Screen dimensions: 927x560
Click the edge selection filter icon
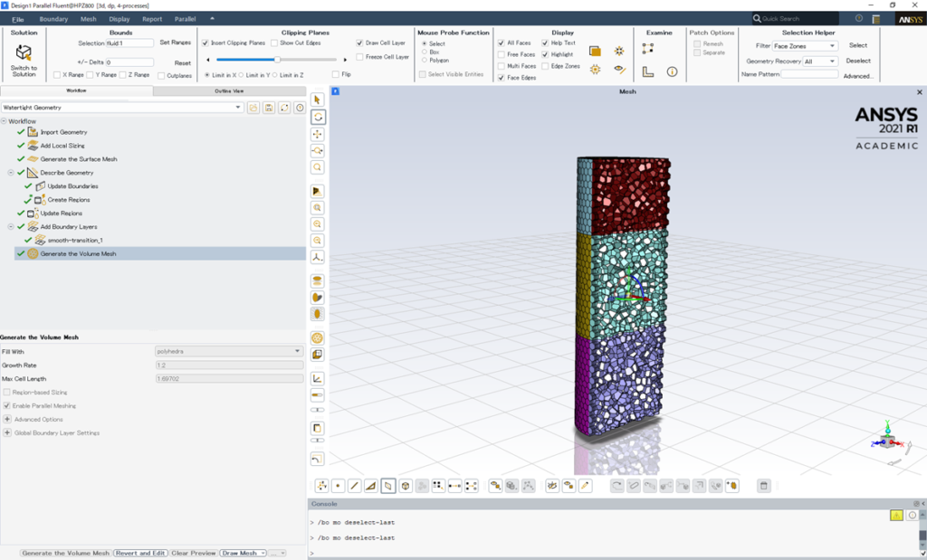[x=355, y=486]
